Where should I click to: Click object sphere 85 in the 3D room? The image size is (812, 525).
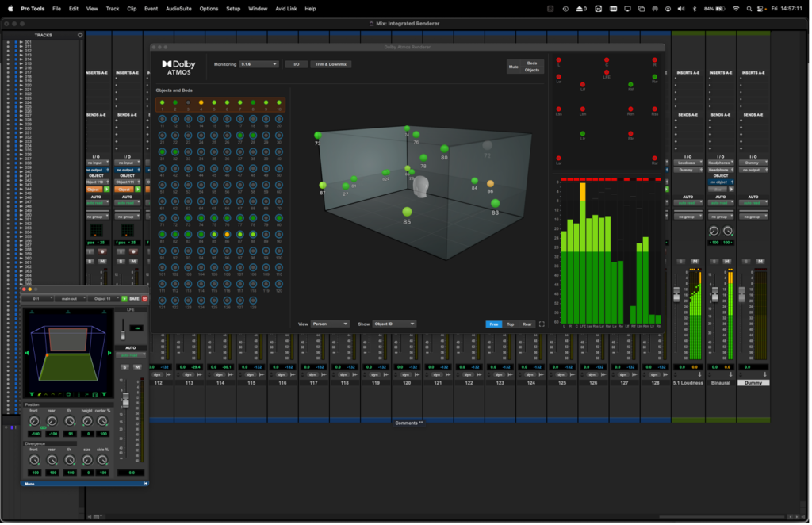[x=407, y=211]
